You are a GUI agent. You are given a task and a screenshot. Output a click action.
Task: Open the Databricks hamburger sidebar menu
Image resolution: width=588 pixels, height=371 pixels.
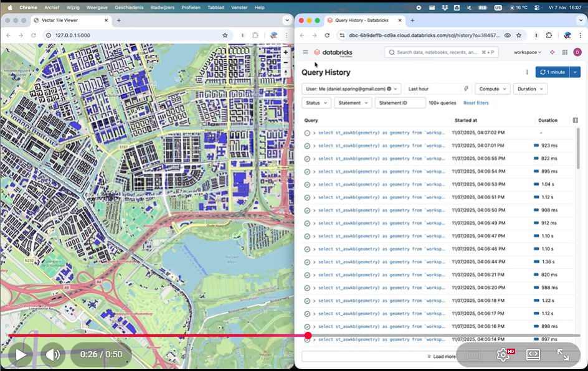point(305,52)
